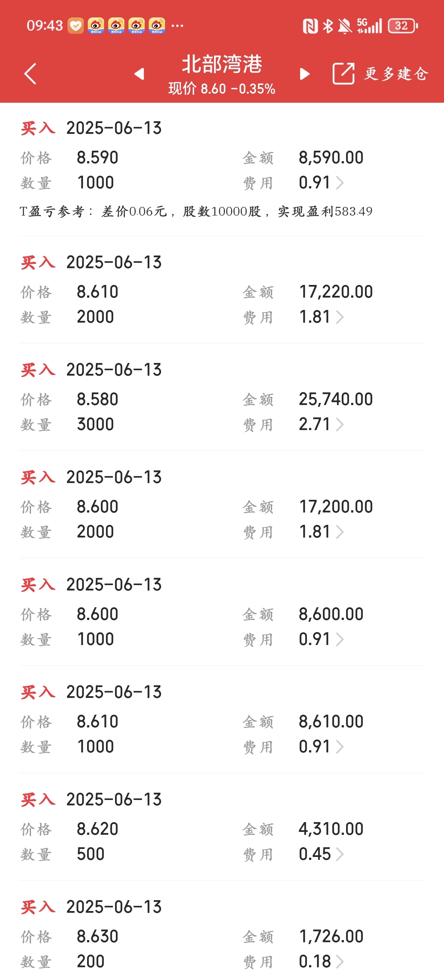Tap the T盈亏参考 profit summary line
The image size is (444, 980).
(x=196, y=211)
